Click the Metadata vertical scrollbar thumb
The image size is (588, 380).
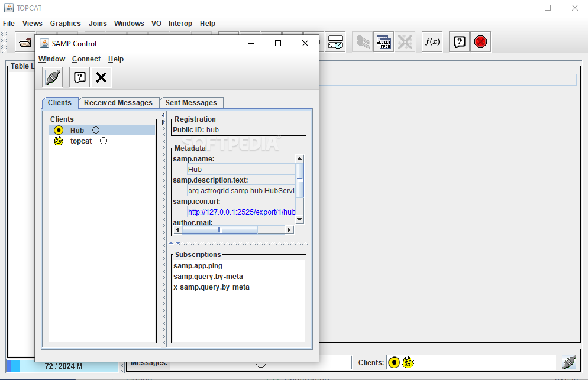coord(299,180)
